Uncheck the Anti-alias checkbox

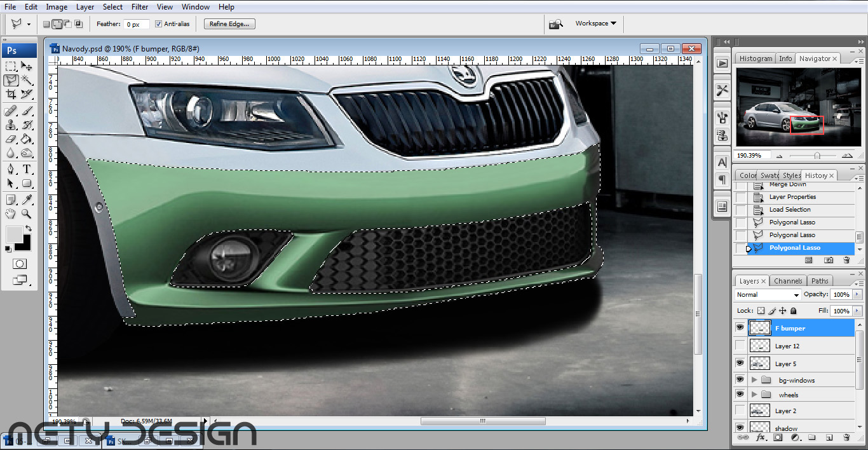click(158, 24)
